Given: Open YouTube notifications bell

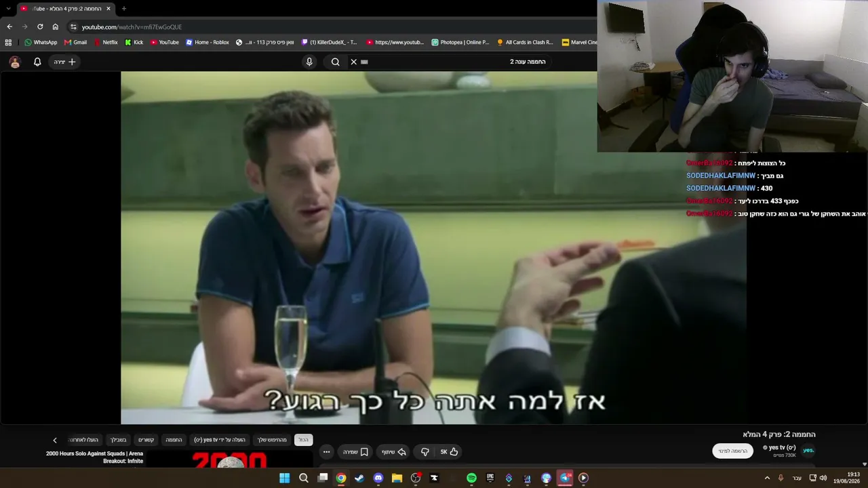Looking at the screenshot, I should pos(37,62).
